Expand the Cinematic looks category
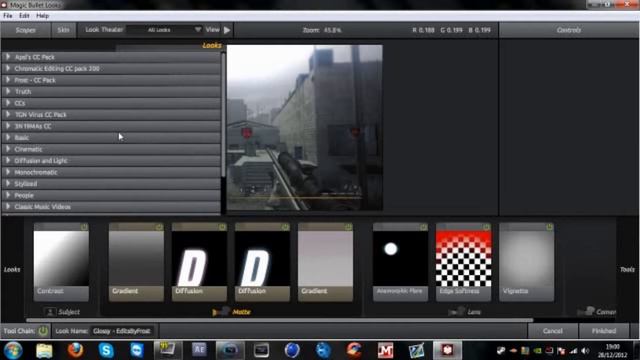640x360 pixels. [x=8, y=149]
